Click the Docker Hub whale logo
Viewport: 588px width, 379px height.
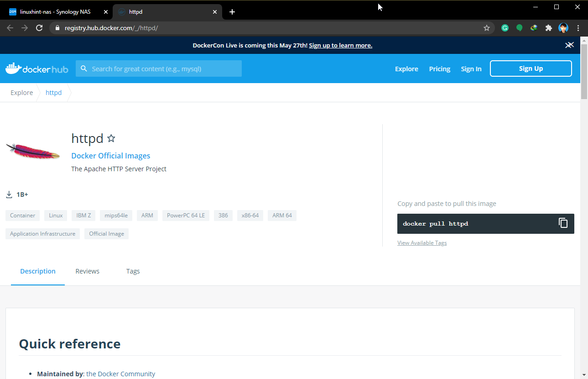[37, 68]
